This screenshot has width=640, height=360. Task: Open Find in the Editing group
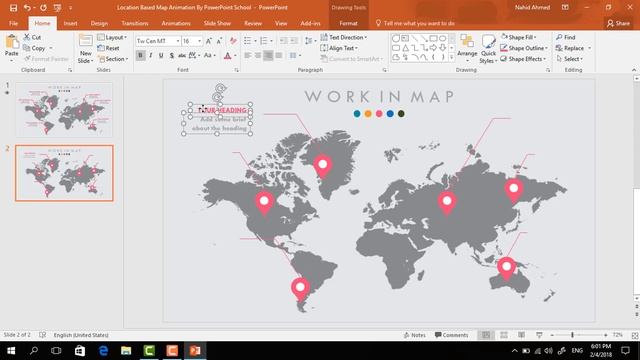pos(566,37)
